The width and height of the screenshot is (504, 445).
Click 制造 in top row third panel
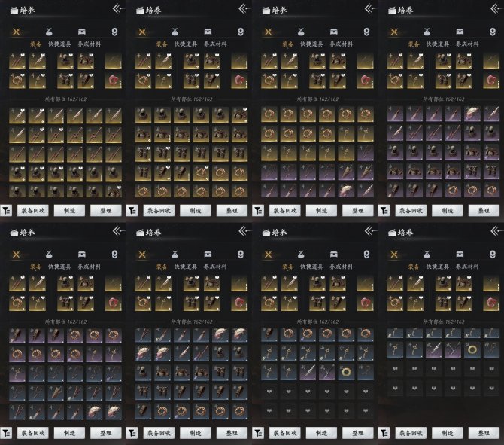click(321, 210)
